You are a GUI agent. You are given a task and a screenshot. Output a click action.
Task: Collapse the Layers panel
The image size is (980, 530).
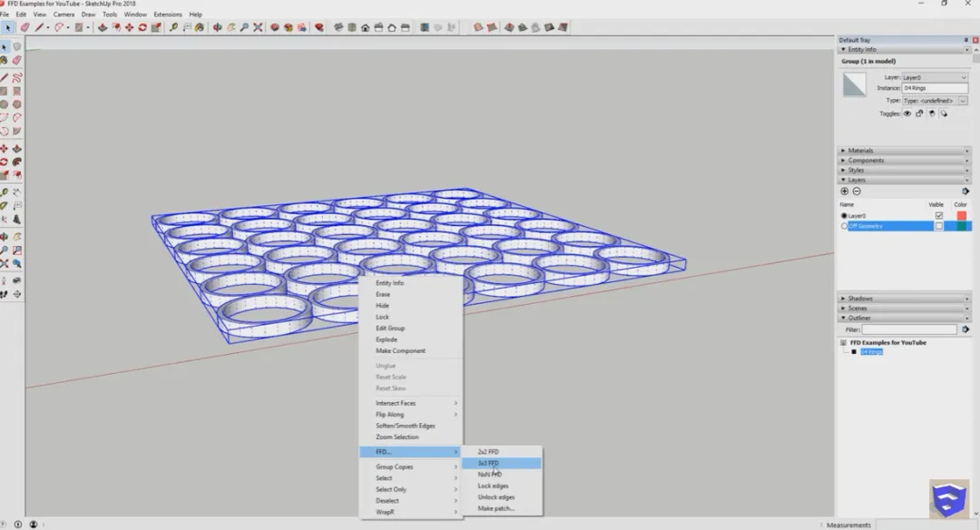[843, 180]
